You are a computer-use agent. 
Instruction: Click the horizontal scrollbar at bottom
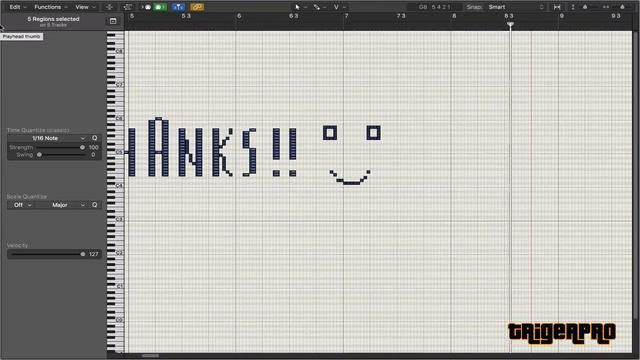150,356
